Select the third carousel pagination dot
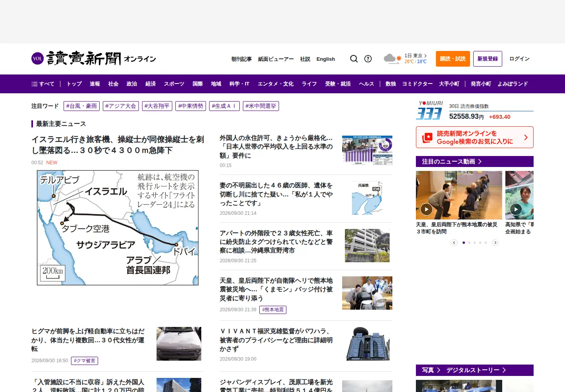This screenshot has width=565, height=392. click(x=475, y=243)
